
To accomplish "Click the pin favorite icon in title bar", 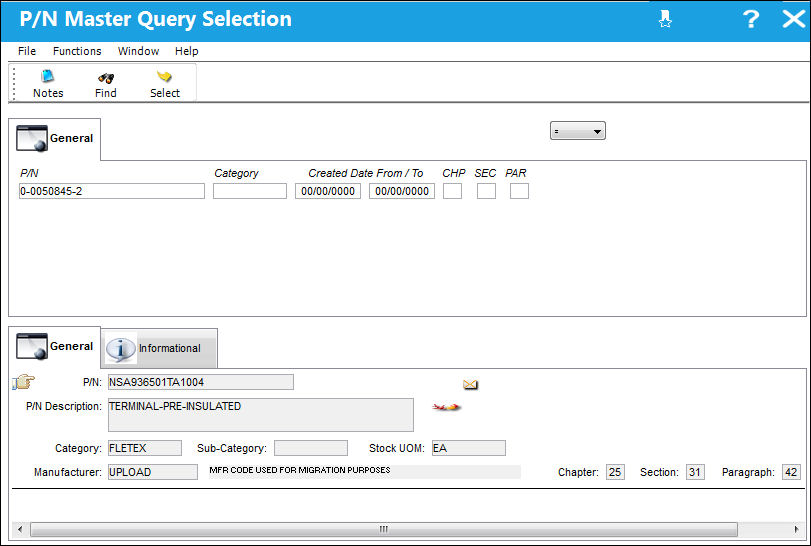I will pyautogui.click(x=665, y=20).
